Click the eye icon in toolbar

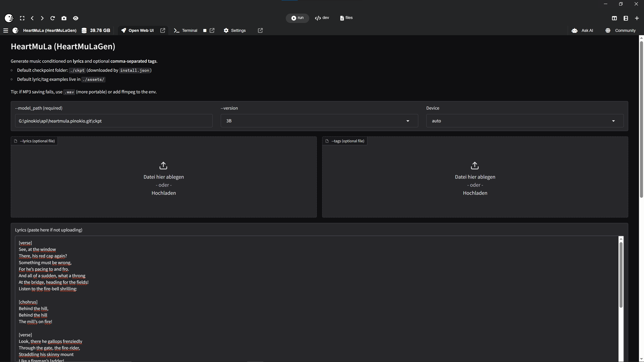75,18
